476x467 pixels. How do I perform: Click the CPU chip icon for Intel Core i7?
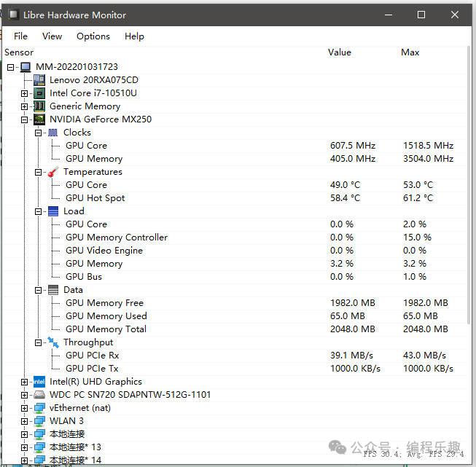[39, 93]
